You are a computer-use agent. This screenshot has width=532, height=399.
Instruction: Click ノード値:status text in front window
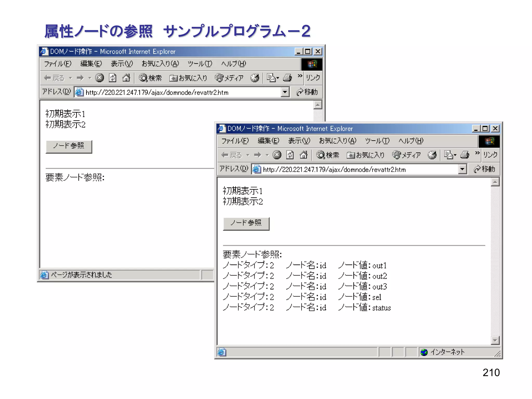click(364, 308)
